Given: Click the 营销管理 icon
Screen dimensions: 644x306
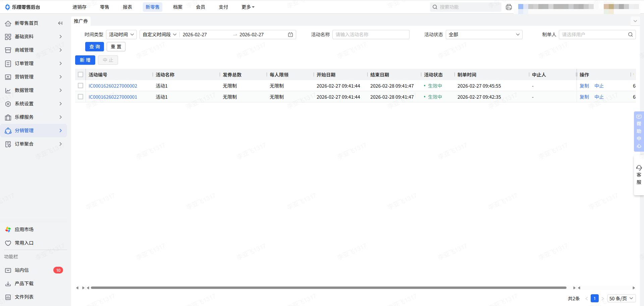Looking at the screenshot, I should click(x=8, y=77).
